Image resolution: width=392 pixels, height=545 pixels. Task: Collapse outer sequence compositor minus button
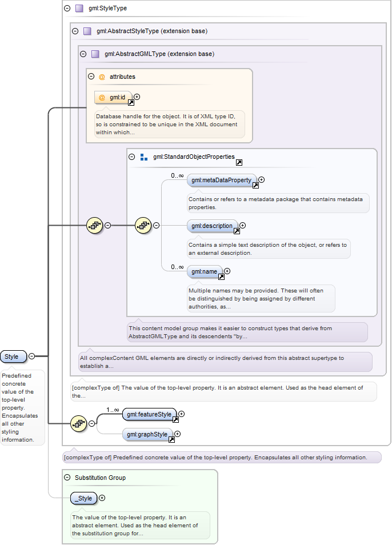[x=108, y=226]
